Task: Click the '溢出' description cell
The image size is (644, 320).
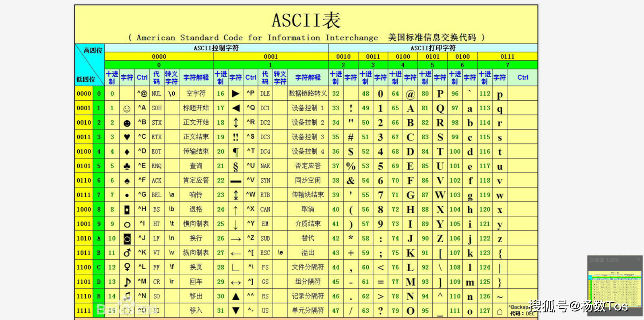Action: click(x=308, y=253)
